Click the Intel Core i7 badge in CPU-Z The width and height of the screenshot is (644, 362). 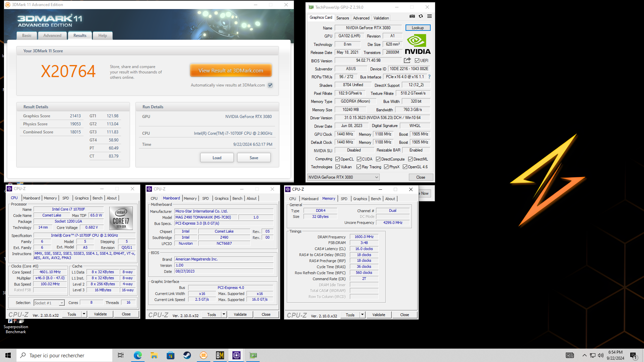(x=121, y=218)
